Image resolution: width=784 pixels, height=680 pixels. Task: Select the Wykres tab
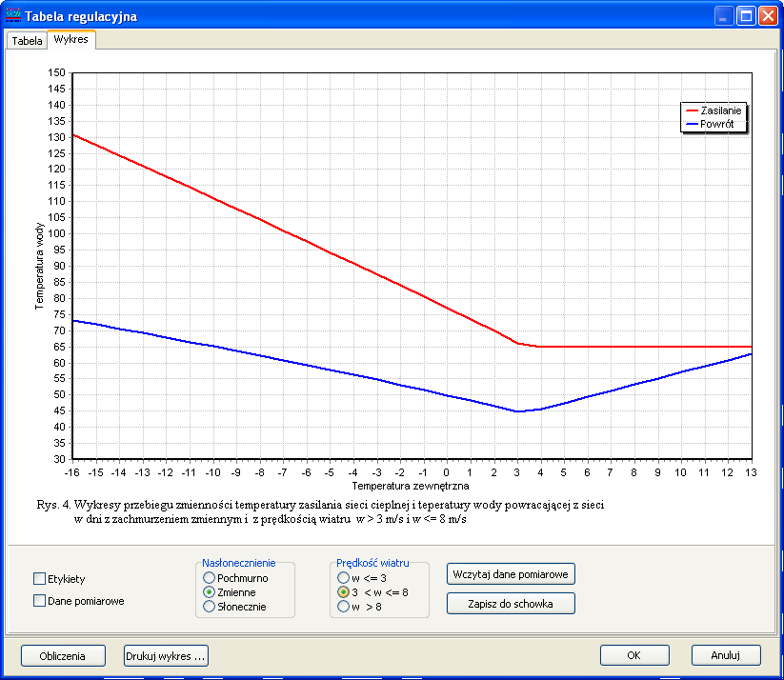71,39
